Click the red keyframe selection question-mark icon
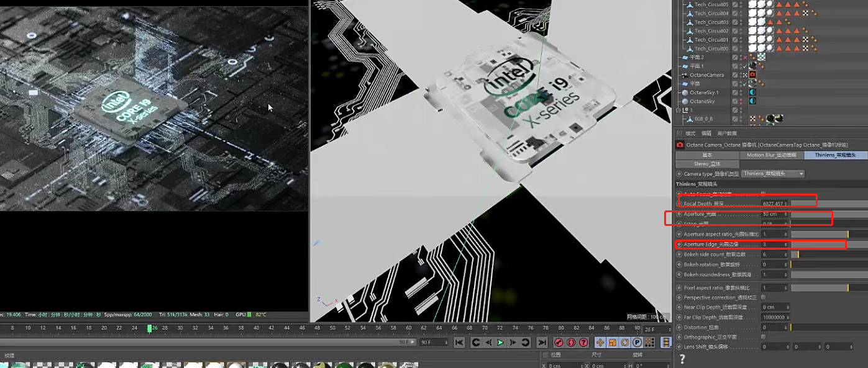The height and width of the screenshot is (368, 868). click(583, 342)
